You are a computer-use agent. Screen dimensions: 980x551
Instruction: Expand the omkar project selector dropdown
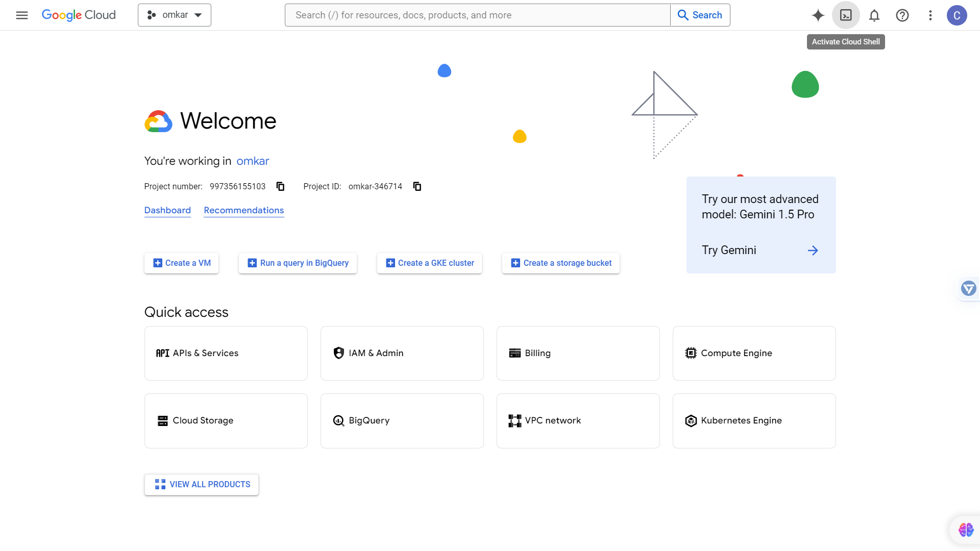tap(175, 15)
